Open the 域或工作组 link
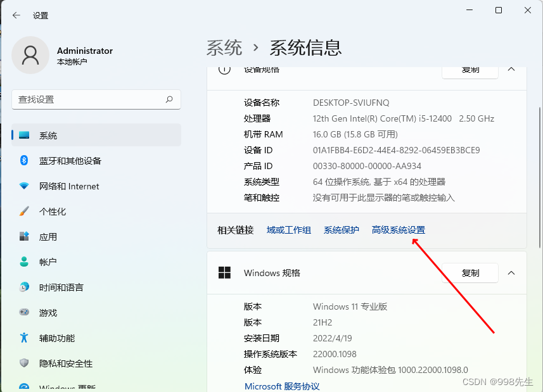 (x=288, y=230)
